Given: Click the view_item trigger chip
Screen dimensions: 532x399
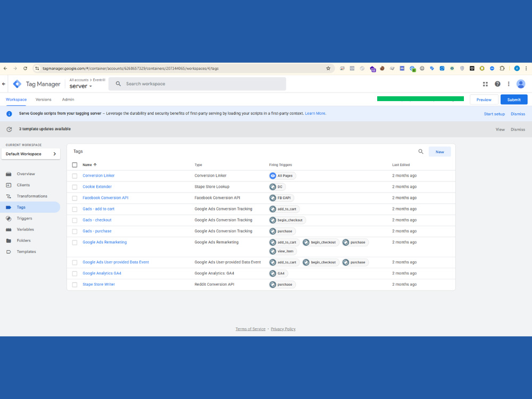Looking at the screenshot, I should (x=283, y=252).
